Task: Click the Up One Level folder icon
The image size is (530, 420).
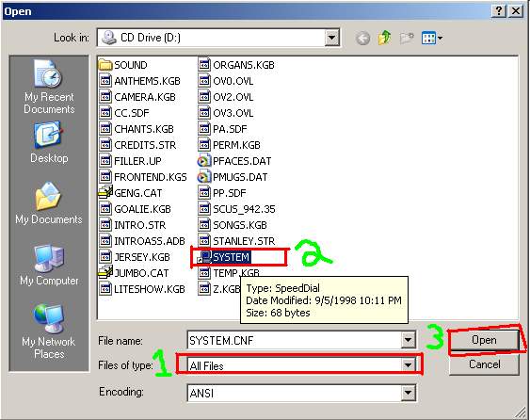Action: click(x=385, y=38)
